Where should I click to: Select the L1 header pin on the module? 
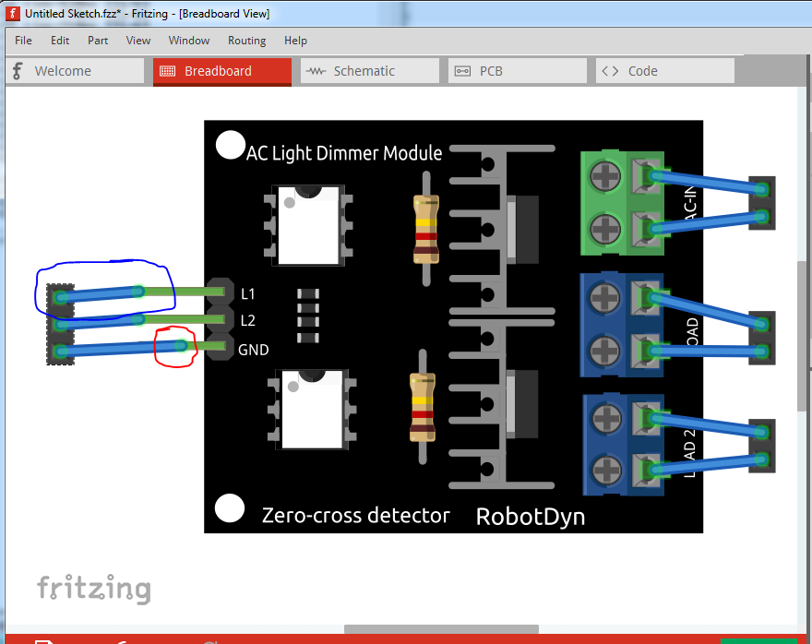[x=221, y=292]
